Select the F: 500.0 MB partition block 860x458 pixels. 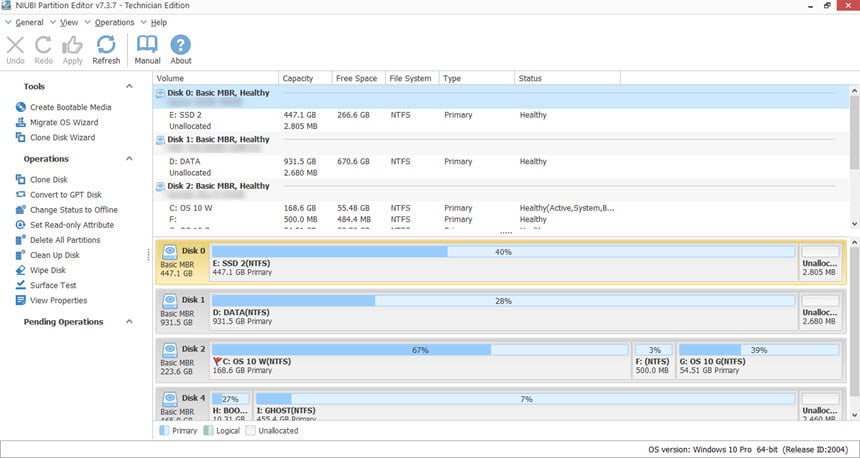point(654,359)
